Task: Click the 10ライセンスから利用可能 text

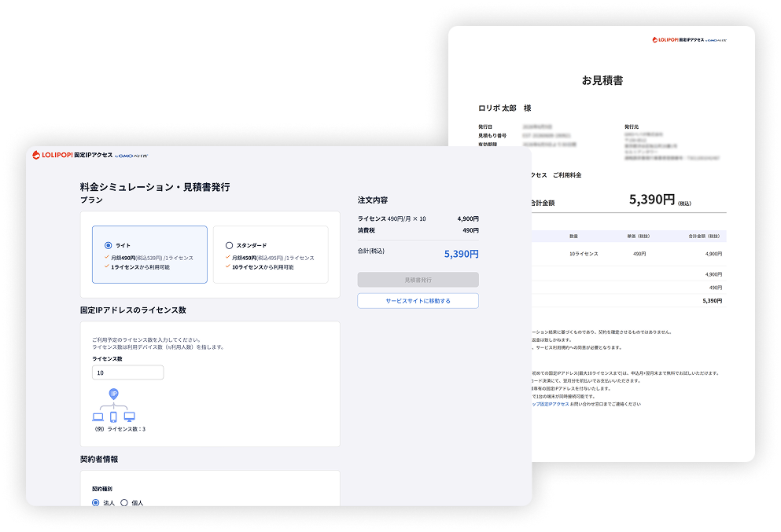Action: point(263,267)
